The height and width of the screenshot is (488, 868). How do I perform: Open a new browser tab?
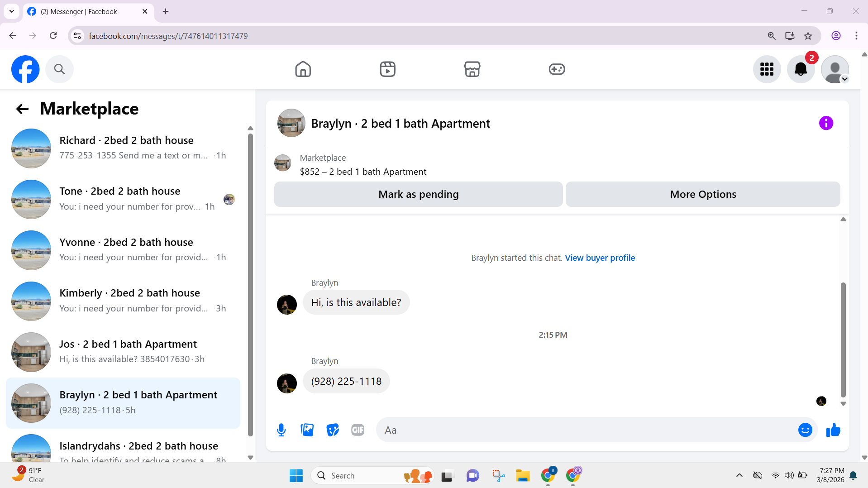point(166,11)
